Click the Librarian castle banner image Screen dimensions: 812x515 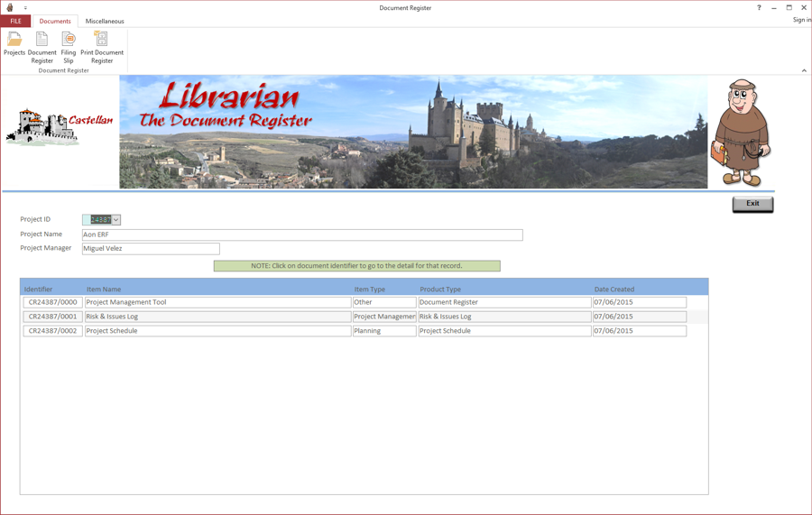[413, 132]
